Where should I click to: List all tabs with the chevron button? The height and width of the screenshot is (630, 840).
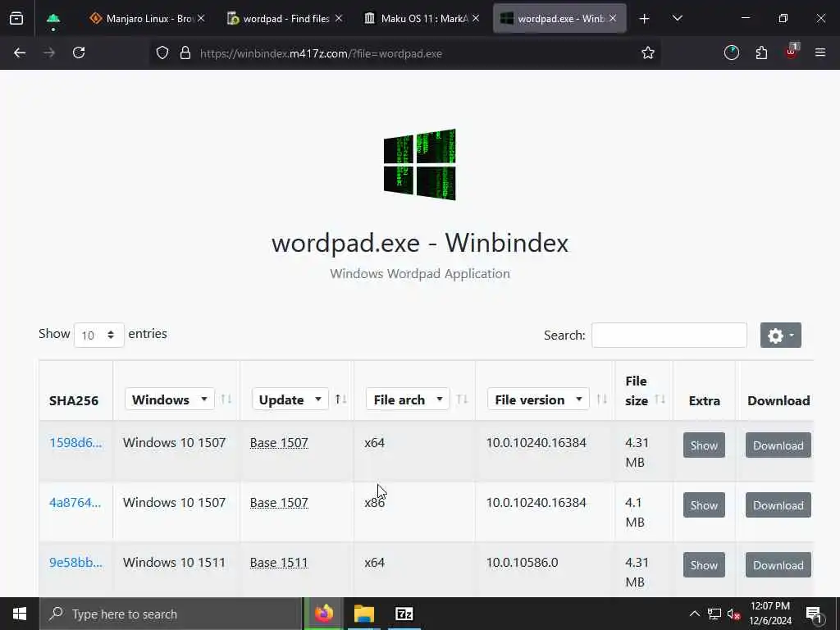[677, 19]
